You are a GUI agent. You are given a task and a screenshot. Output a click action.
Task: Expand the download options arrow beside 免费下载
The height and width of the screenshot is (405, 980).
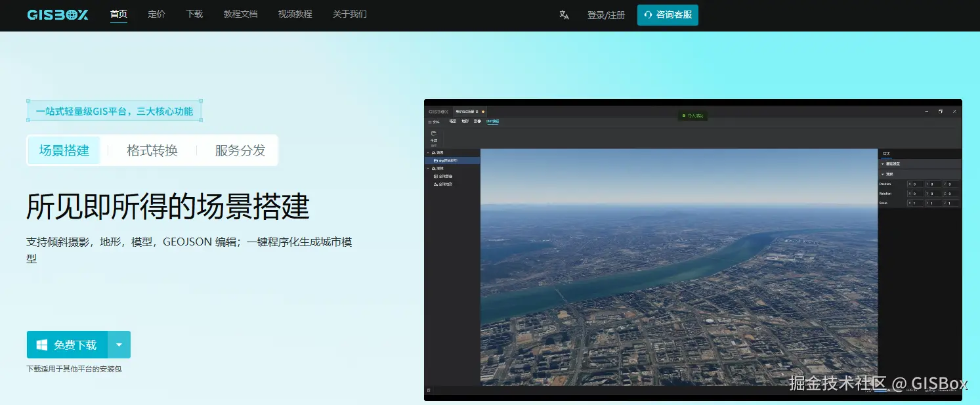point(119,344)
